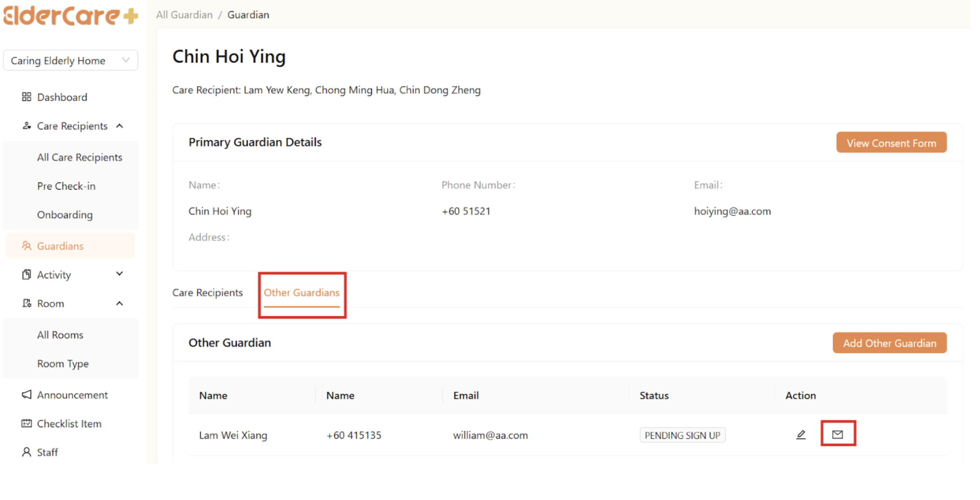
Task: Collapse the Room menu chevron
Action: 119,304
